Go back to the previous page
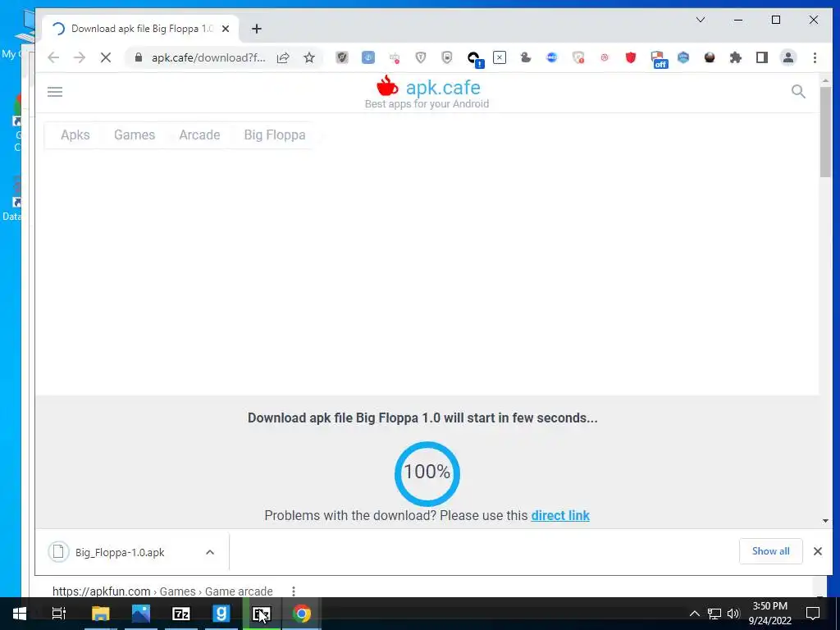The image size is (840, 630). [53, 57]
